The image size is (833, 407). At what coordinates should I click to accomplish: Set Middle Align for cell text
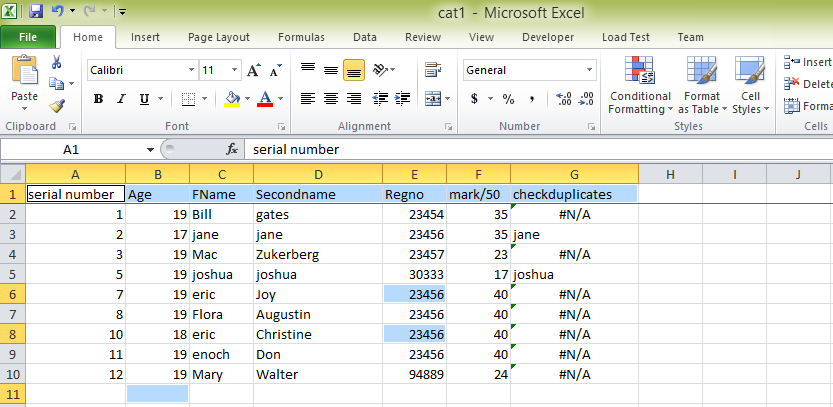(x=331, y=70)
